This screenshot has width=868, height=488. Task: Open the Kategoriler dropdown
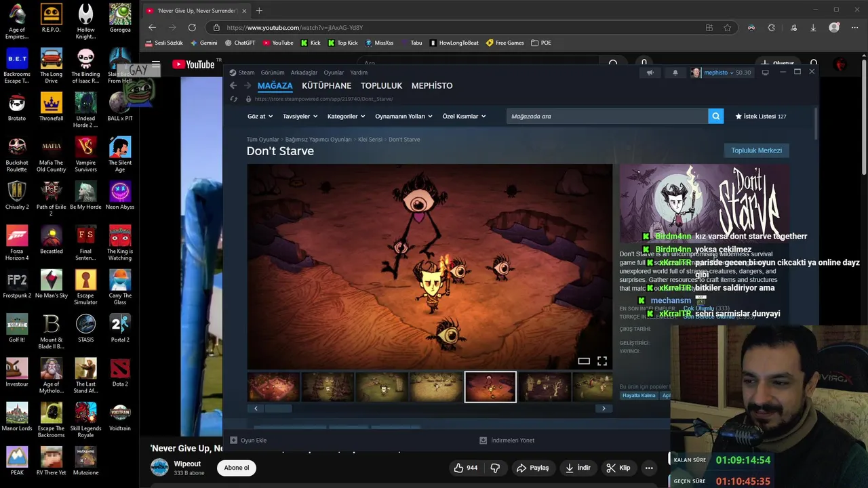coord(347,116)
